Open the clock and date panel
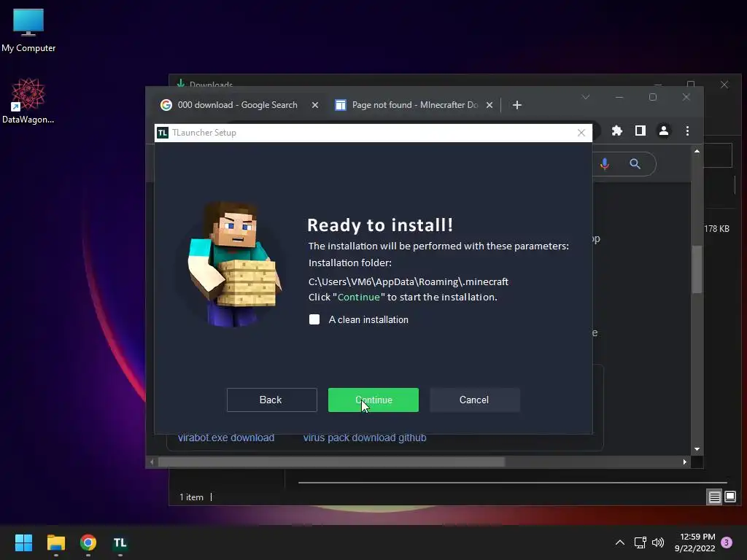 pyautogui.click(x=695, y=542)
